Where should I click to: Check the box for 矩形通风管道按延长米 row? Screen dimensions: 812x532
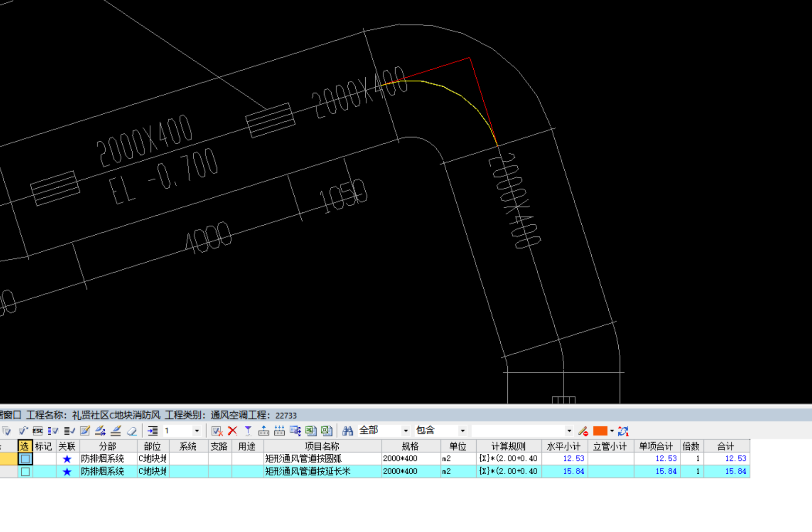tap(25, 472)
